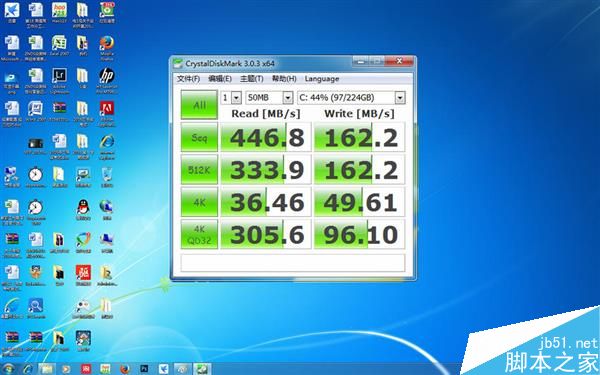Start the 4K QD32 test
The width and height of the screenshot is (600, 375).
point(199,234)
